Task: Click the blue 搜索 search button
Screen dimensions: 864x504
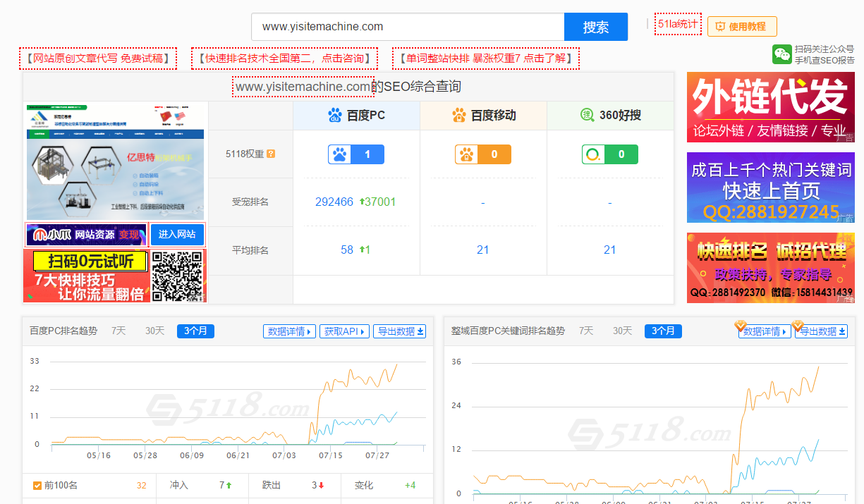Action: click(596, 27)
